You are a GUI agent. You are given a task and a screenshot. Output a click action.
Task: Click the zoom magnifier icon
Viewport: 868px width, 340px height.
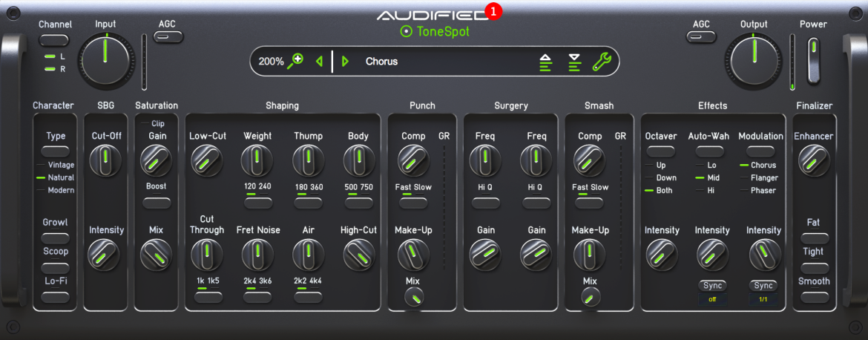(295, 61)
